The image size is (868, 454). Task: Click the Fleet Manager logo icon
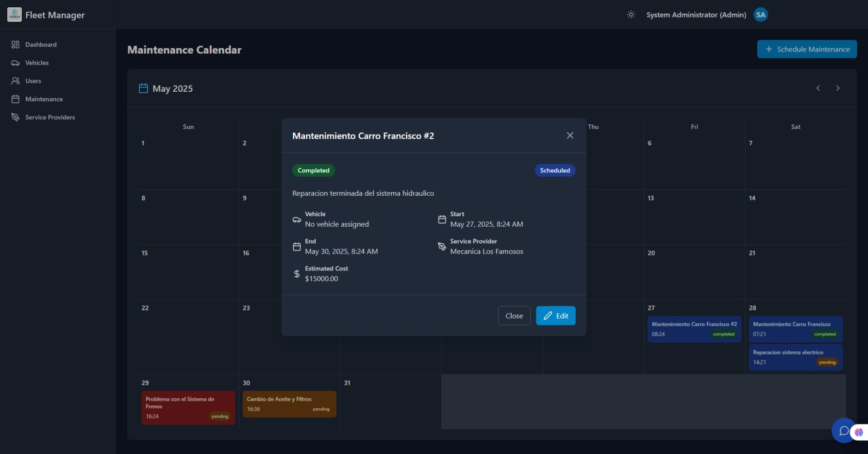pos(14,15)
